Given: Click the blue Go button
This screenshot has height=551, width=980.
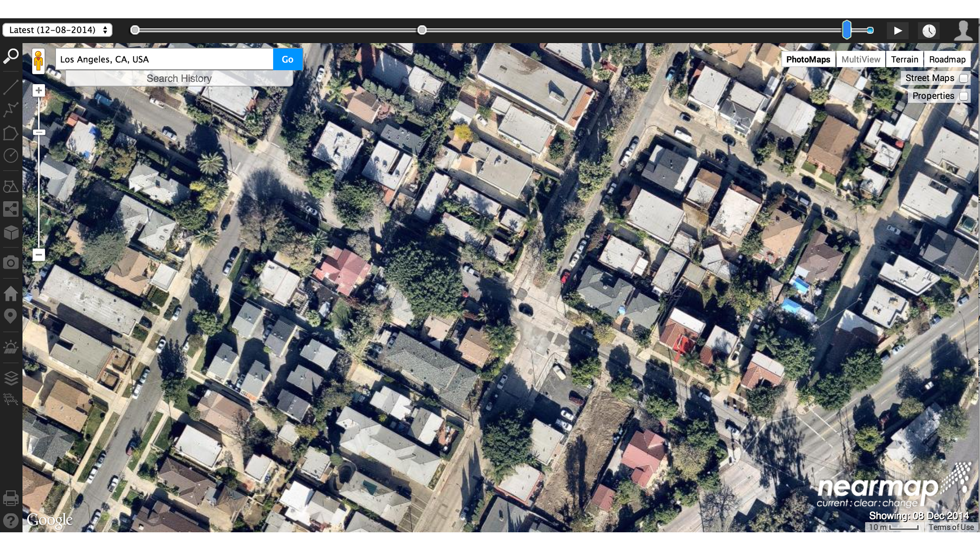Looking at the screenshot, I should [288, 60].
